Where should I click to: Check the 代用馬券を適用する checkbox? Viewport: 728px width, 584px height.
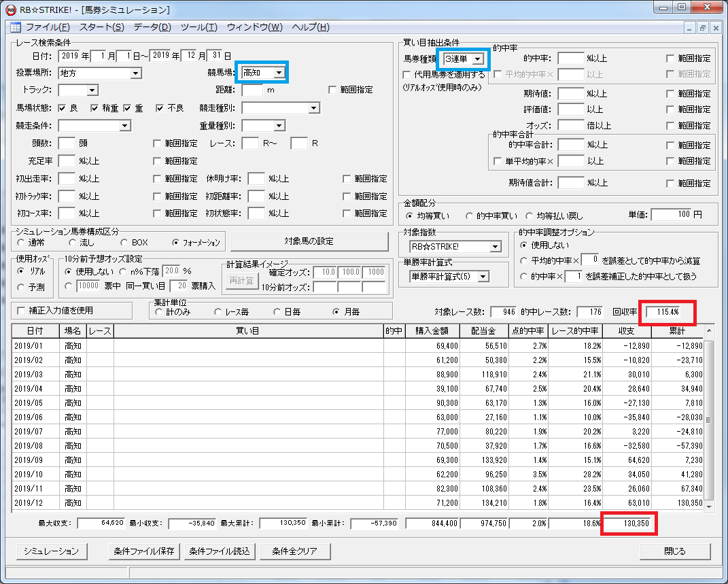pyautogui.click(x=406, y=75)
